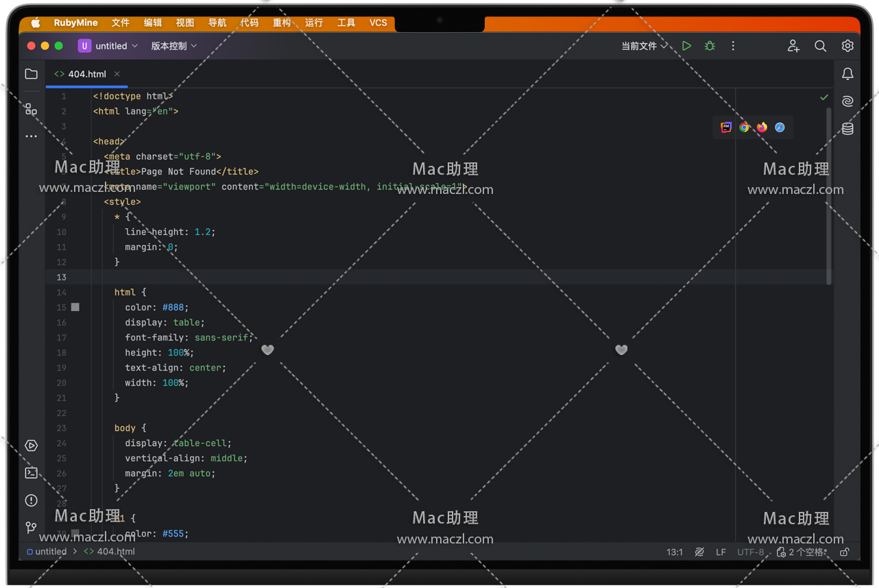Click the UTF-8 encoding in status bar
The height and width of the screenshot is (588, 879).
tap(750, 552)
